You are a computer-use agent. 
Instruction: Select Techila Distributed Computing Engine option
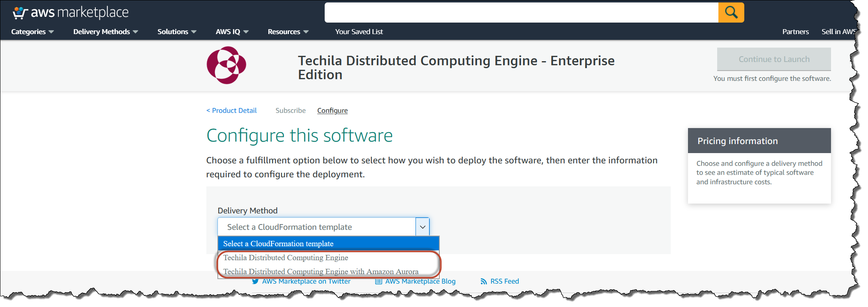click(286, 258)
